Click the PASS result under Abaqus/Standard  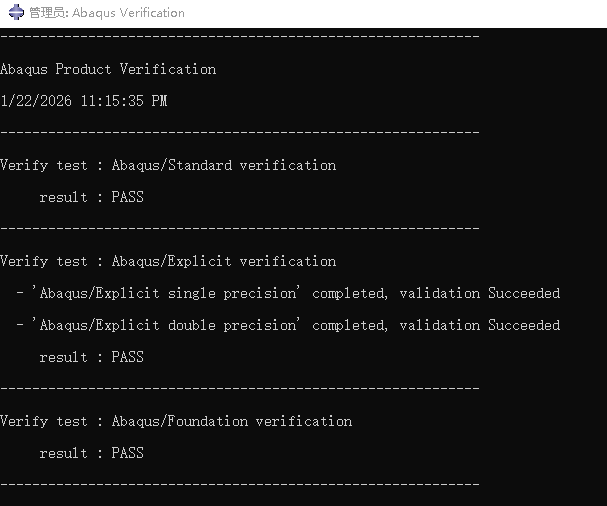tap(127, 197)
